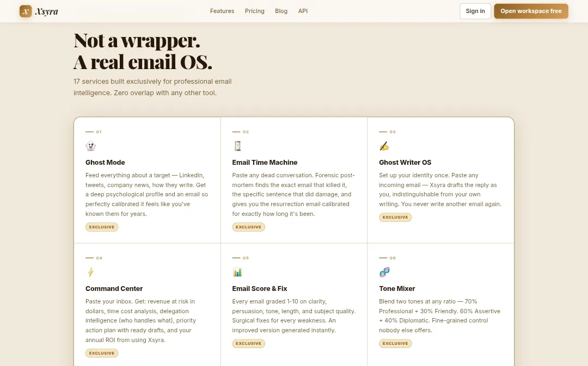Click the 'Set up your identity once' description
The image size is (588, 366).
click(x=440, y=190)
